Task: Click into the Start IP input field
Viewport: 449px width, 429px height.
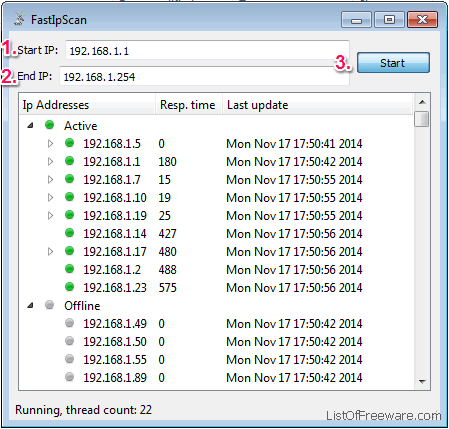Action: [x=207, y=50]
